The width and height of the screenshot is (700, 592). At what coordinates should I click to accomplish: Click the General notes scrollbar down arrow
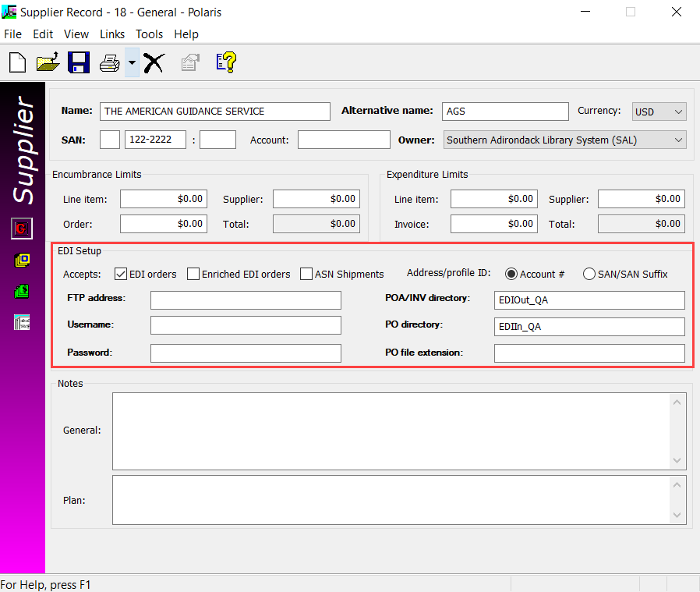(x=677, y=460)
